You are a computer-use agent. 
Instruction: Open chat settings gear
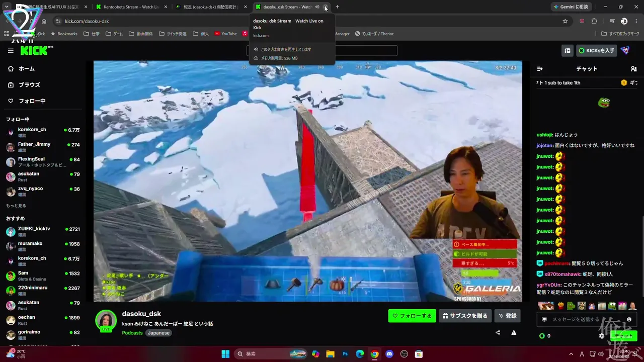click(602, 336)
